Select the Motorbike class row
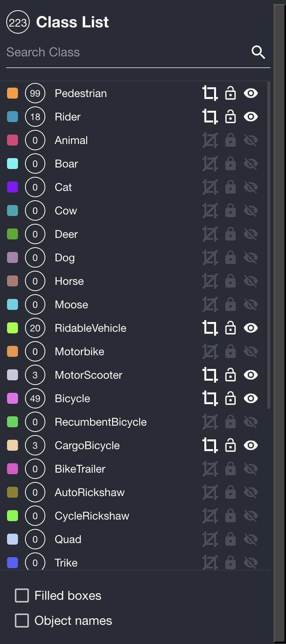Viewport: 286px width, 644px height. (80, 352)
